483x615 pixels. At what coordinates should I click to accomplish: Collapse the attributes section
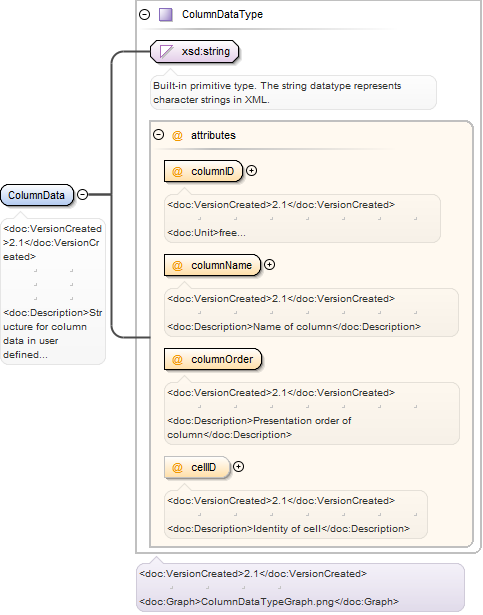(159, 135)
